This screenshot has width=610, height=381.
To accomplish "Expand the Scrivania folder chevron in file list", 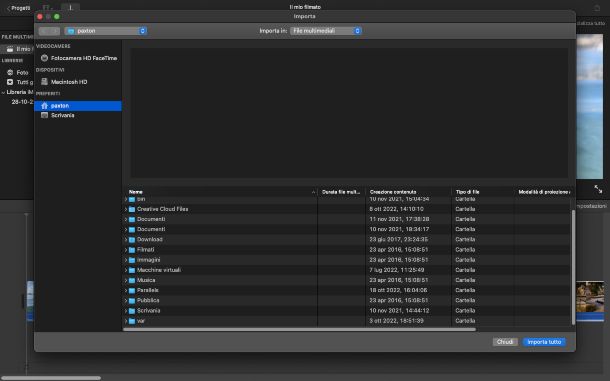I will click(126, 311).
